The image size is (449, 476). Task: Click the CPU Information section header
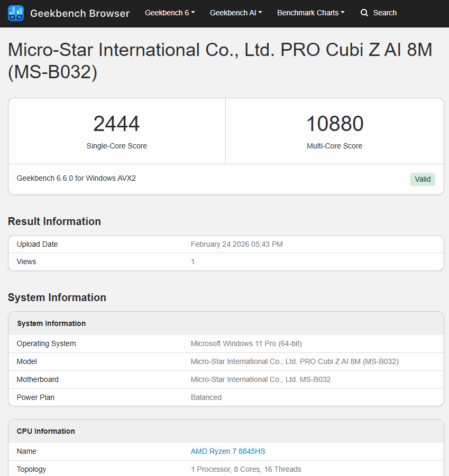tap(46, 431)
